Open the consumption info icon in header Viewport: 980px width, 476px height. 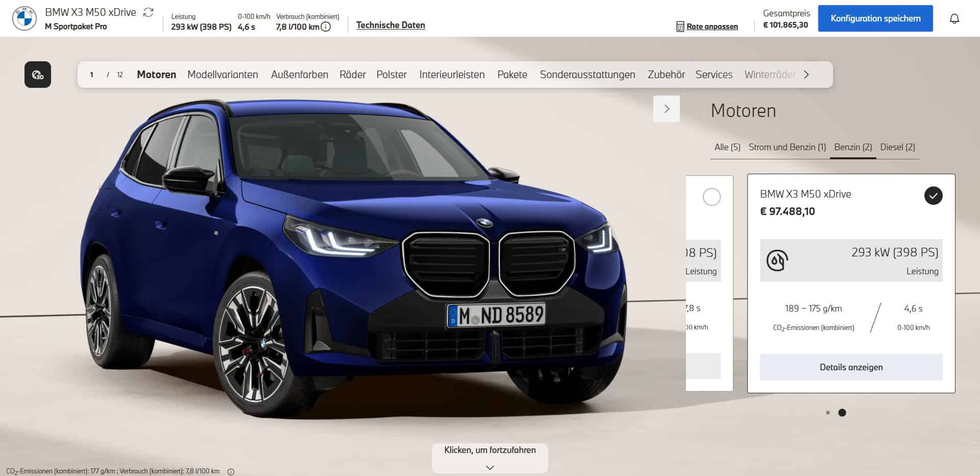(326, 27)
